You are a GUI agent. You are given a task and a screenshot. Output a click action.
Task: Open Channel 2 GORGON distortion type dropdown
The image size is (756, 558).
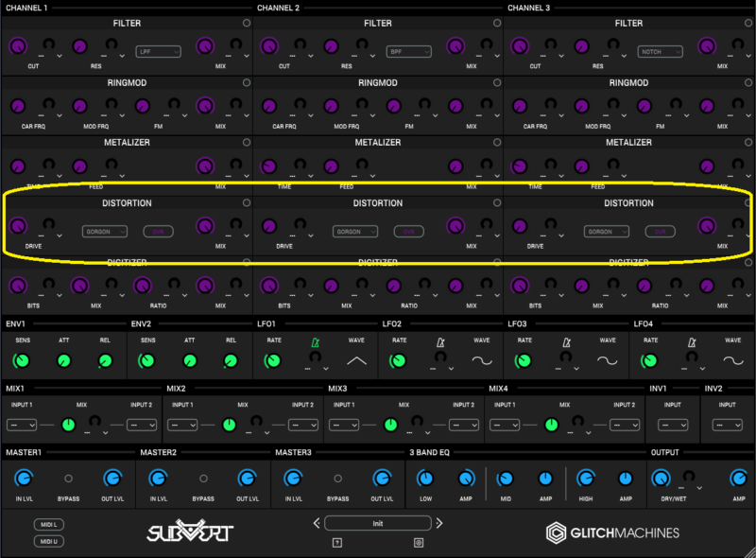[x=354, y=231]
